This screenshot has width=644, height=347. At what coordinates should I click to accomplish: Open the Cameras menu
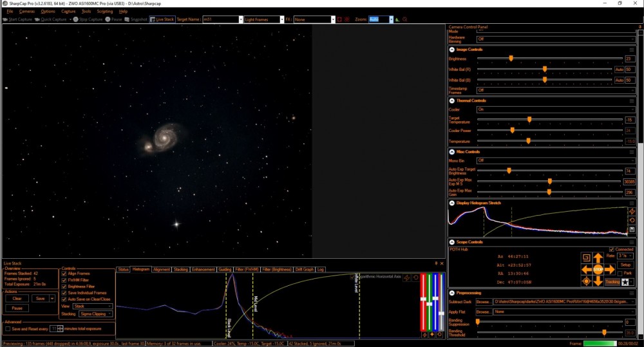tap(26, 12)
